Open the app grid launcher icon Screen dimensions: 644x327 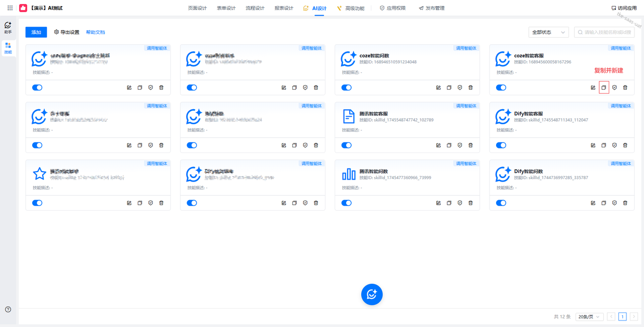click(x=10, y=8)
